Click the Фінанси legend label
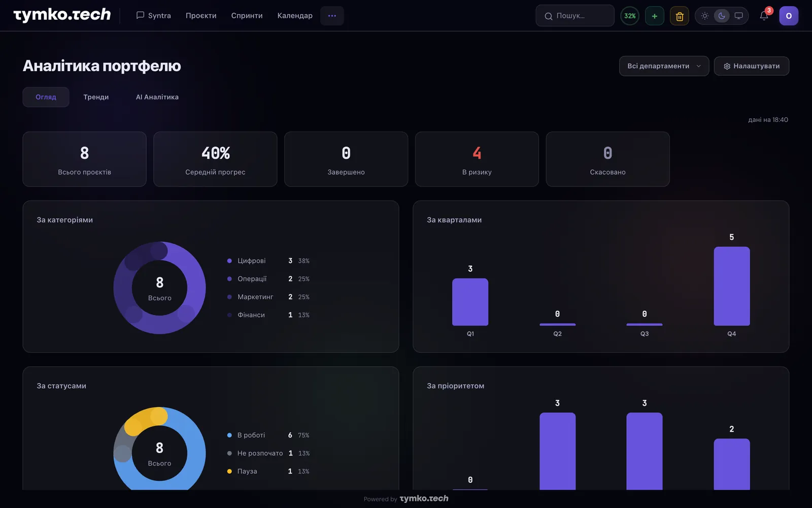Viewport: 812px width, 508px height. pos(251,315)
